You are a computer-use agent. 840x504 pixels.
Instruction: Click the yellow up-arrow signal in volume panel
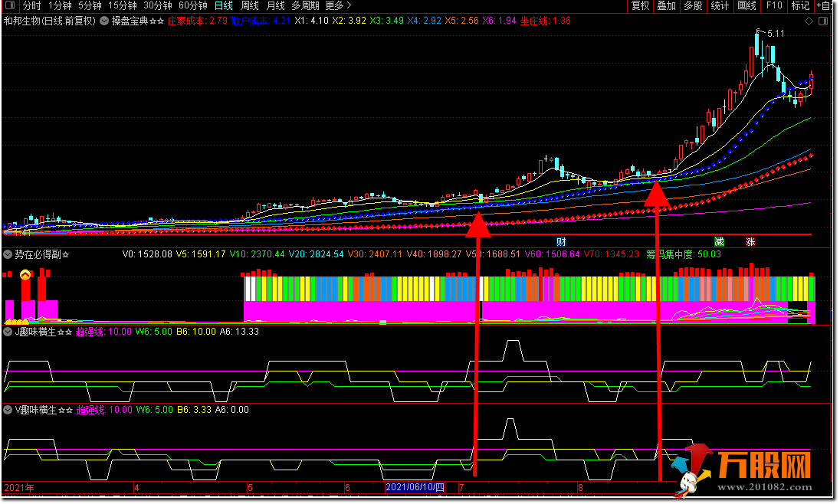point(25,275)
